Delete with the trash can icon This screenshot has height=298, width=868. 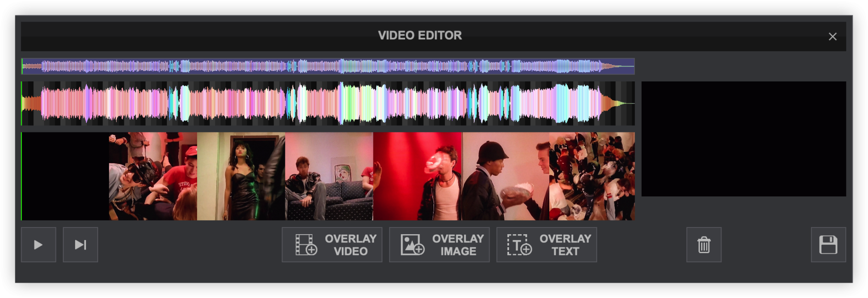click(x=703, y=245)
